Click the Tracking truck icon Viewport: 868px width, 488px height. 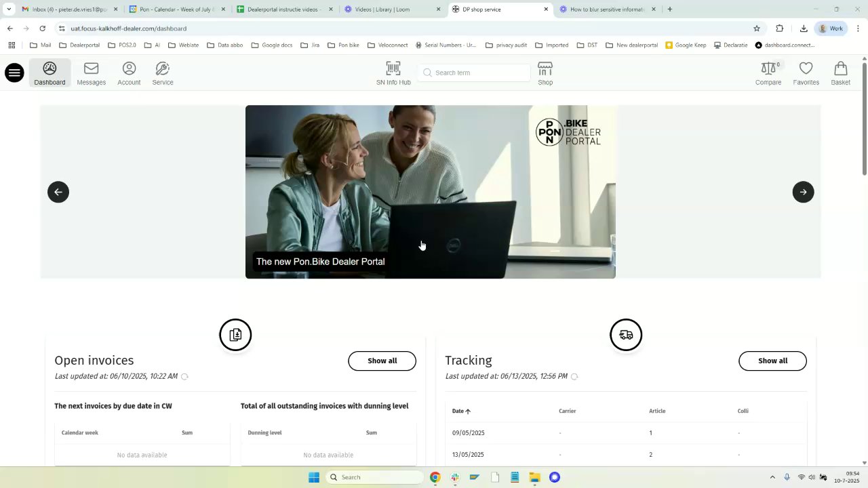pyautogui.click(x=626, y=335)
